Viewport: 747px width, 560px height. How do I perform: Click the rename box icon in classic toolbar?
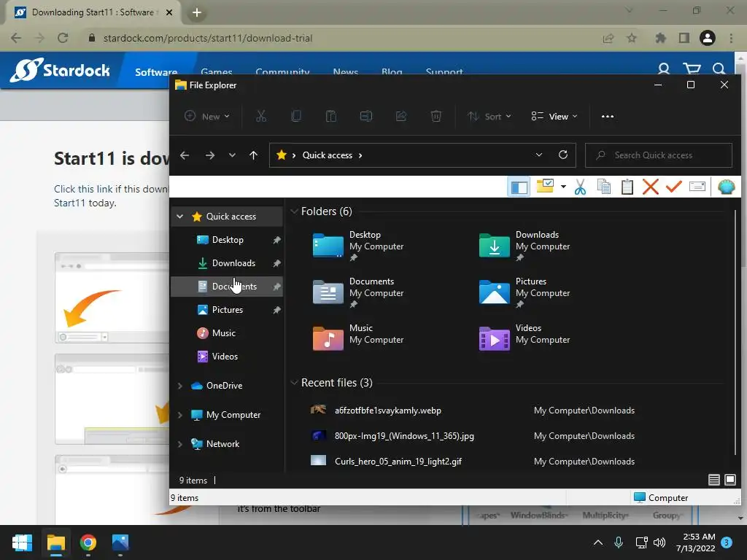697,186
